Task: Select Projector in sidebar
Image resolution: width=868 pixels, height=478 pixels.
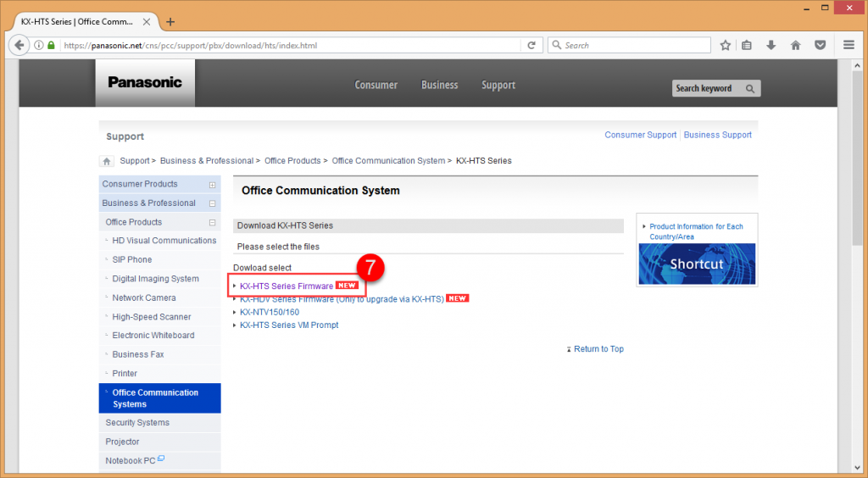Action: 122,442
